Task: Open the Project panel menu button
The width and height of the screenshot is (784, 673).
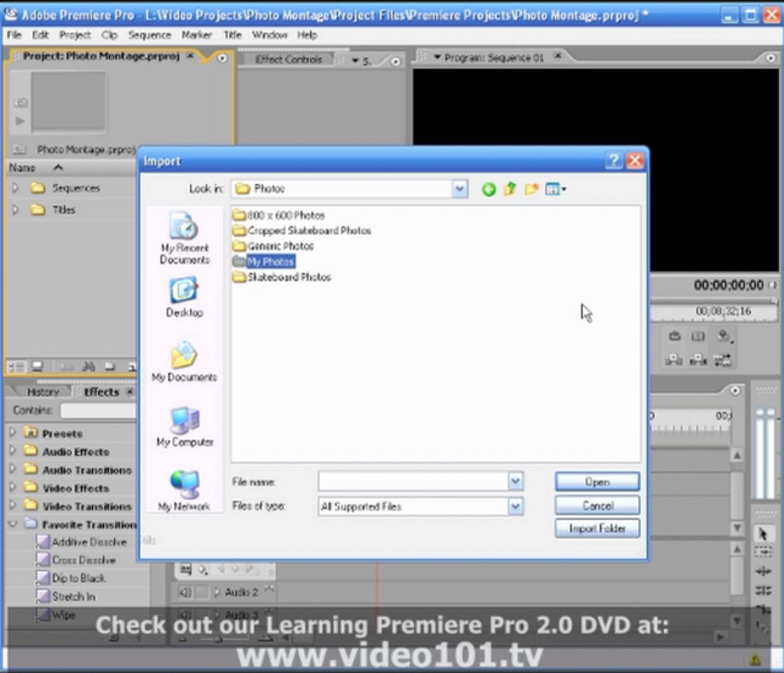Action: click(x=222, y=58)
